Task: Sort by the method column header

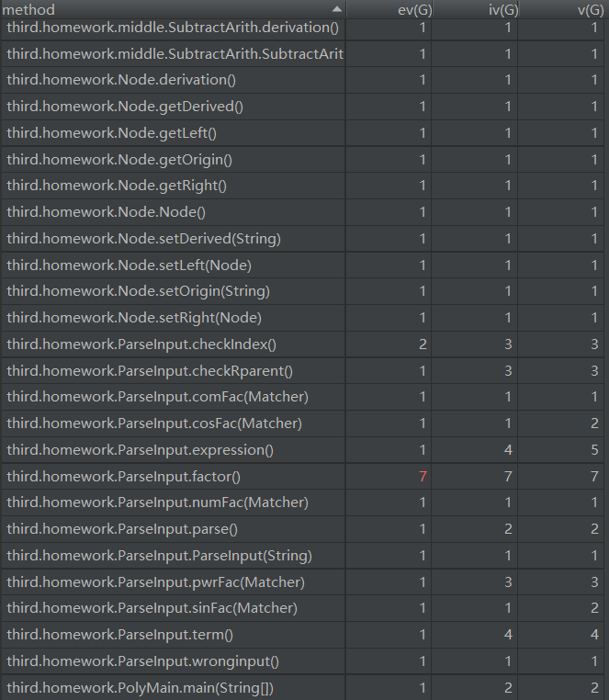Action: click(x=174, y=9)
